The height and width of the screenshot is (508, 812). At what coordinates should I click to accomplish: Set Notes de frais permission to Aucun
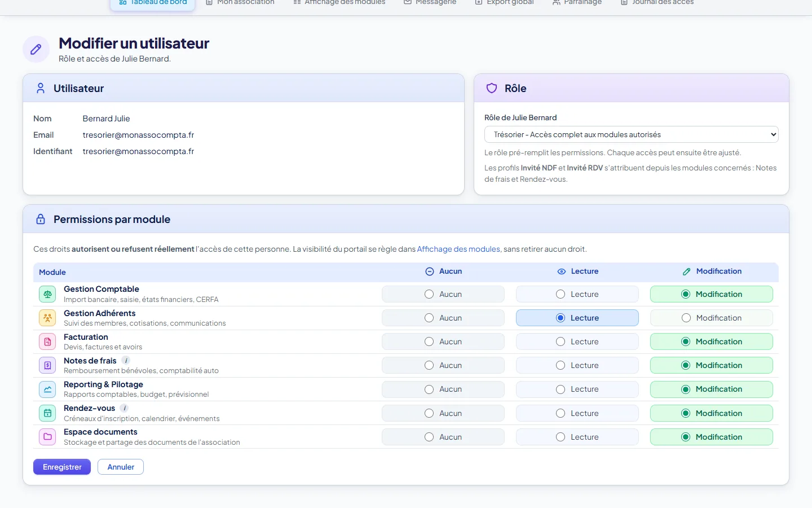point(443,365)
